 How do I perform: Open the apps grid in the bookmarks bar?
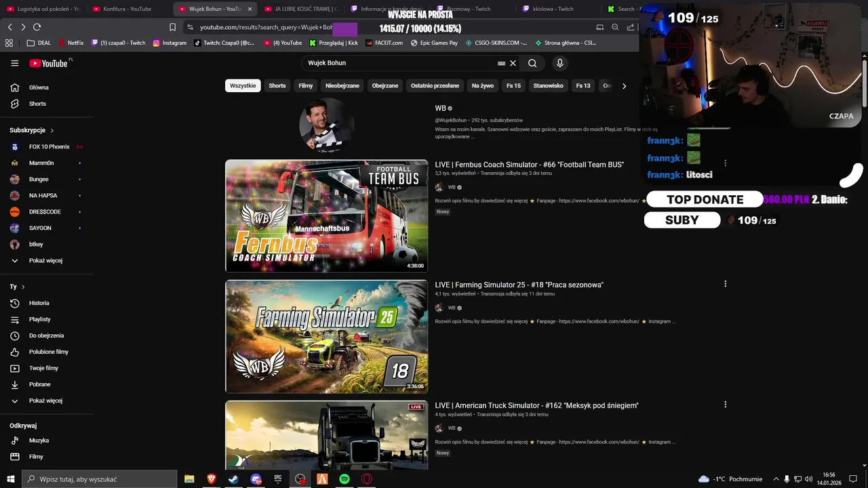[9, 43]
